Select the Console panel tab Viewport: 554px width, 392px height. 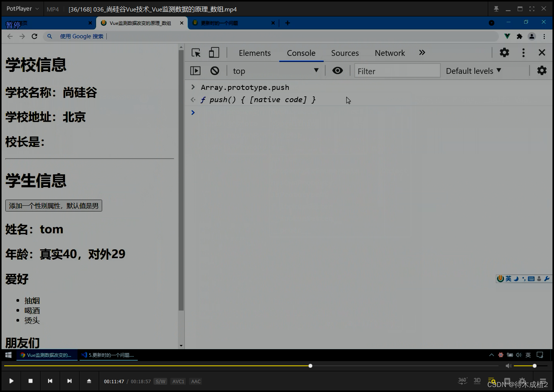pos(301,53)
